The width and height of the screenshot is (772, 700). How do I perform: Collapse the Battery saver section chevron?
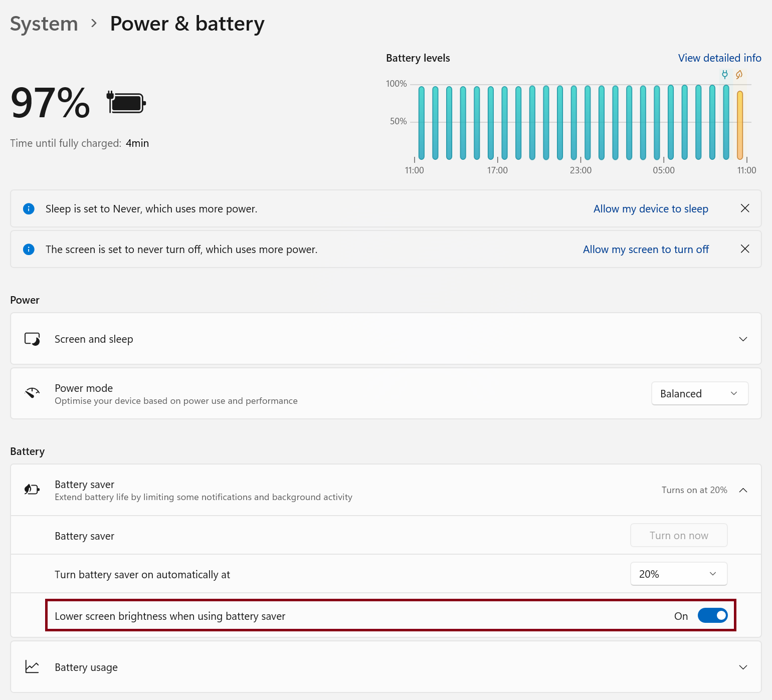[x=743, y=490]
